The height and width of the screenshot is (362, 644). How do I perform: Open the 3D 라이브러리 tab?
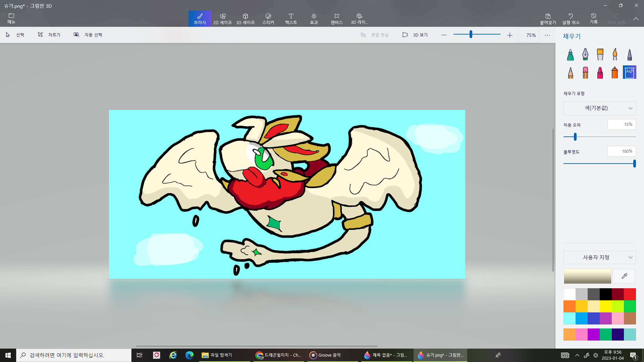pyautogui.click(x=359, y=19)
